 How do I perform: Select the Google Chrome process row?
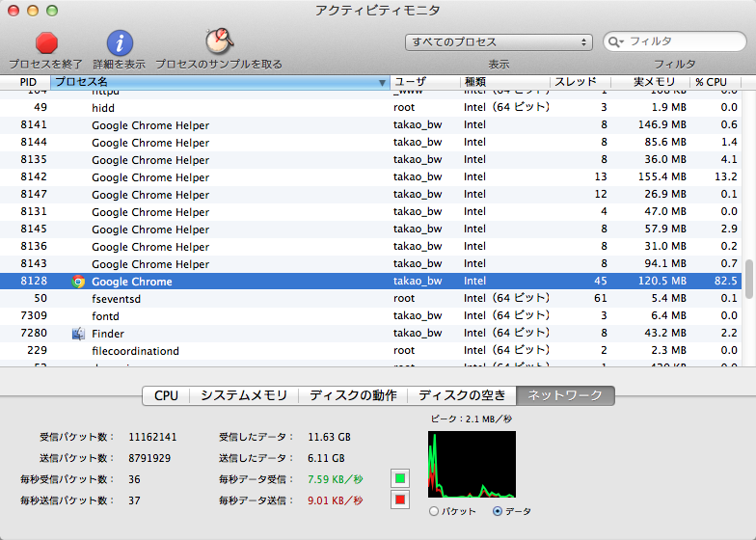pos(370,282)
